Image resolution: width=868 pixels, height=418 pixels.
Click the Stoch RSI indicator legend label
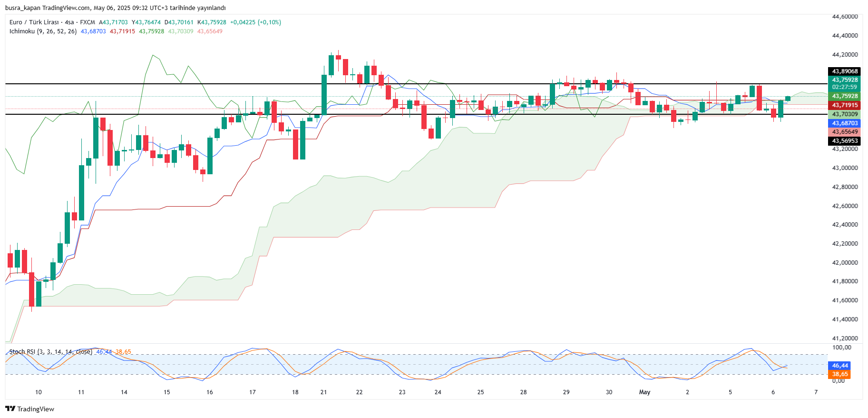50,352
